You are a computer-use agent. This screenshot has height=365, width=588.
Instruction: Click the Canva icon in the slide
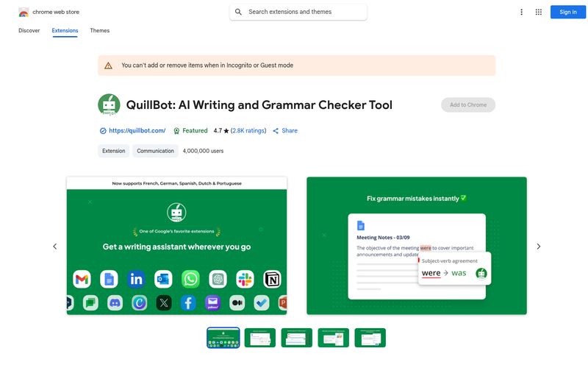(x=139, y=302)
